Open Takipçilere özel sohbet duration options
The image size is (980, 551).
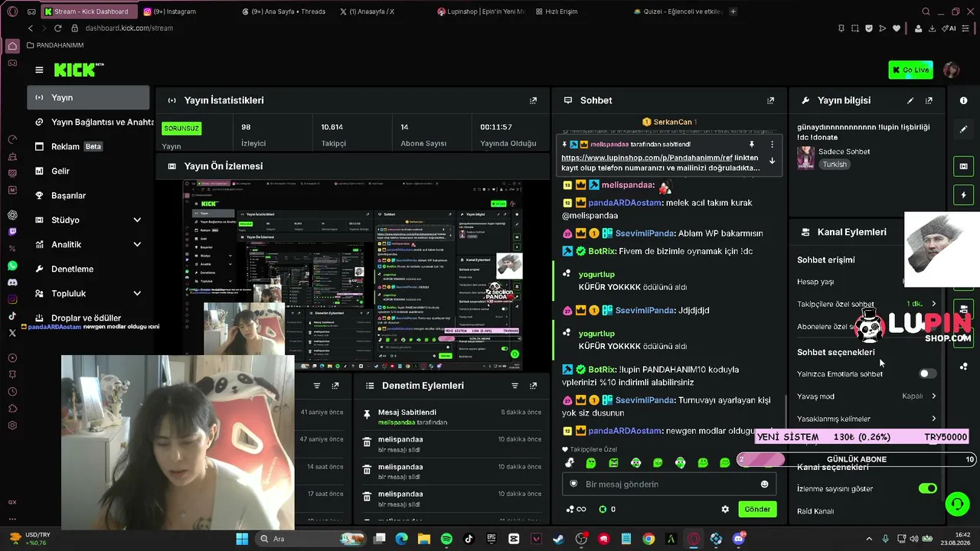coord(867,304)
